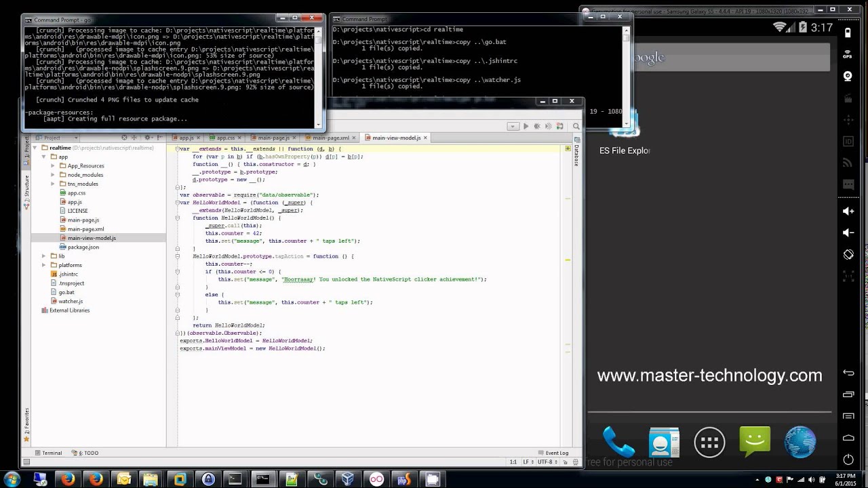Collapse the app folder in project tree
This screenshot has height=488, width=868.
(x=44, y=157)
